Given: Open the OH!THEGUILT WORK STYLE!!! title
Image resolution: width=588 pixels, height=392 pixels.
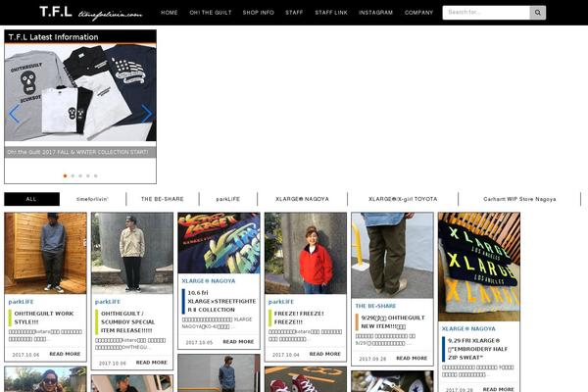Looking at the screenshot, I should pyautogui.click(x=44, y=318).
